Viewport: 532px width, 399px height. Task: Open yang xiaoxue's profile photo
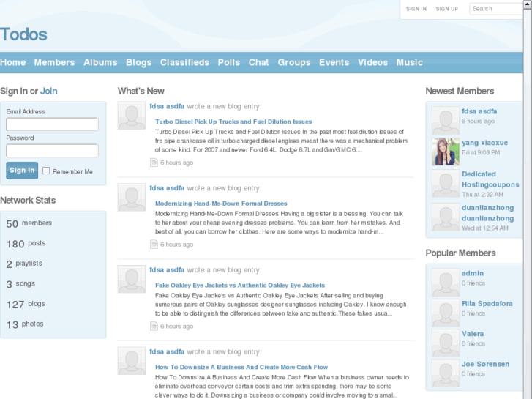tap(446, 152)
